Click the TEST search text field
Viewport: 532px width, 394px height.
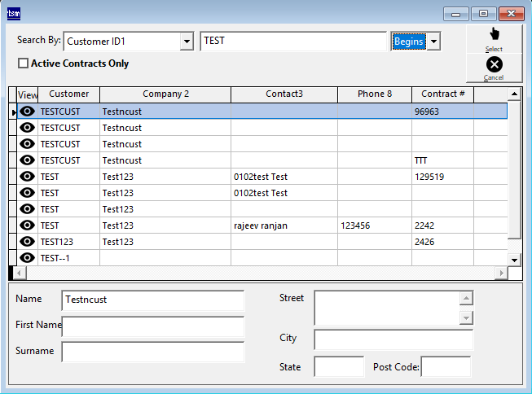(292, 41)
